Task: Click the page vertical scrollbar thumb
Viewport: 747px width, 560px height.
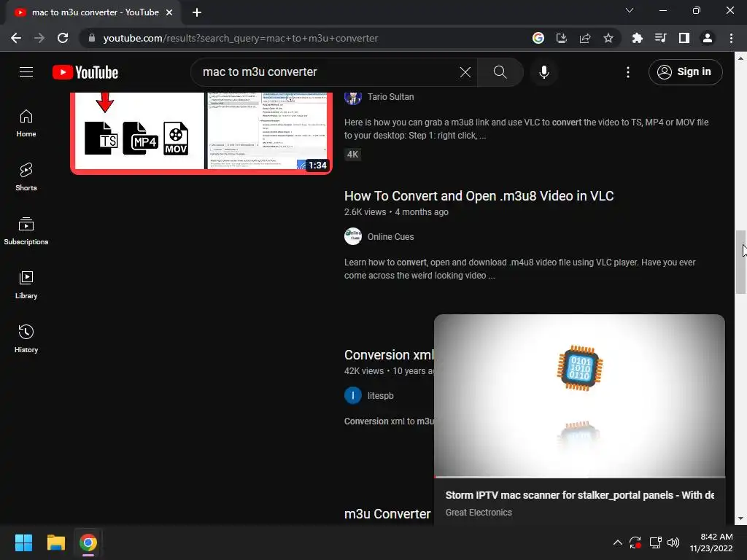Action: 740,262
